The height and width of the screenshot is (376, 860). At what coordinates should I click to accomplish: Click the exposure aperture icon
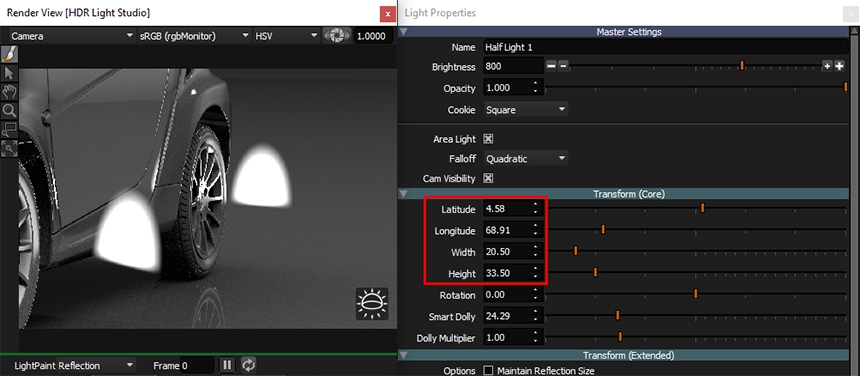(336, 36)
